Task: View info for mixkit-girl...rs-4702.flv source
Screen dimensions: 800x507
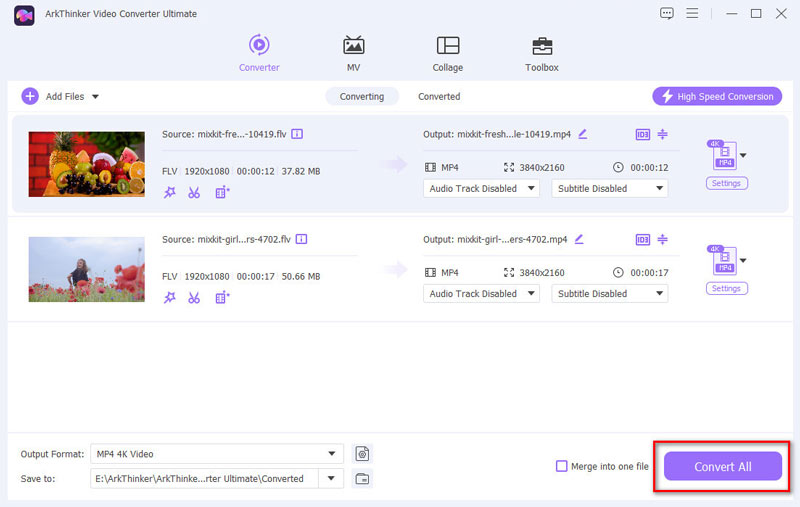Action: (302, 239)
